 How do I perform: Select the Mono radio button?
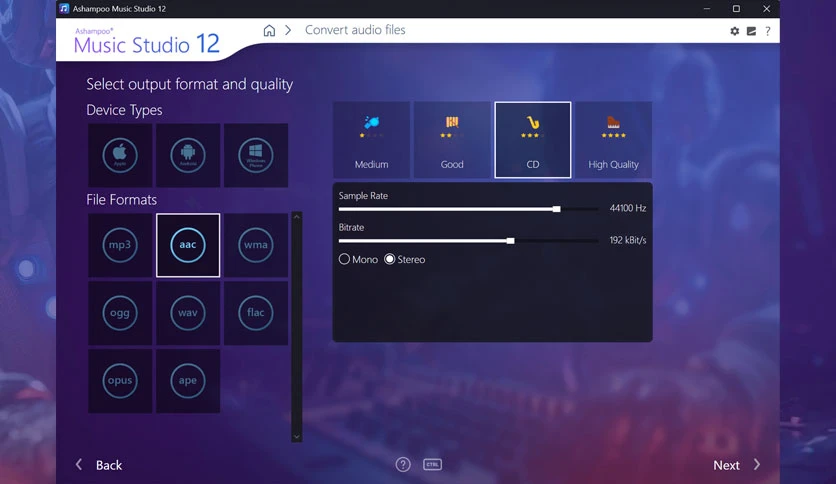click(x=358, y=259)
